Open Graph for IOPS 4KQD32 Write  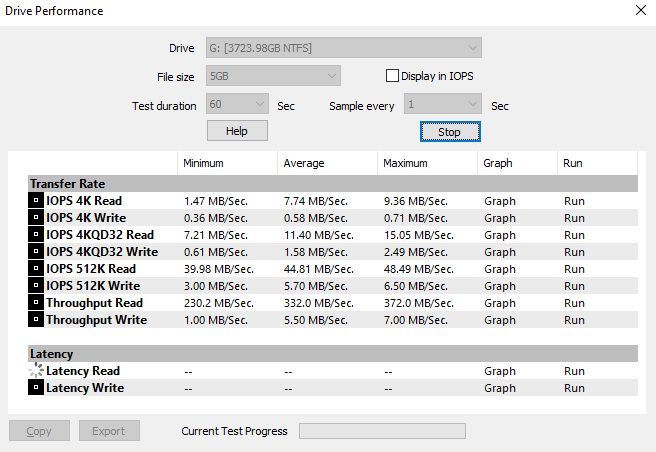coord(500,252)
